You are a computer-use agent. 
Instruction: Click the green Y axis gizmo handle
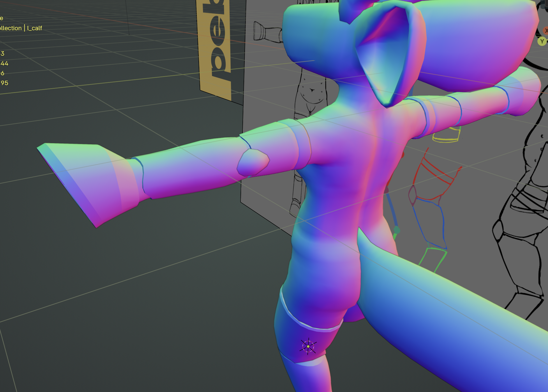point(542,41)
